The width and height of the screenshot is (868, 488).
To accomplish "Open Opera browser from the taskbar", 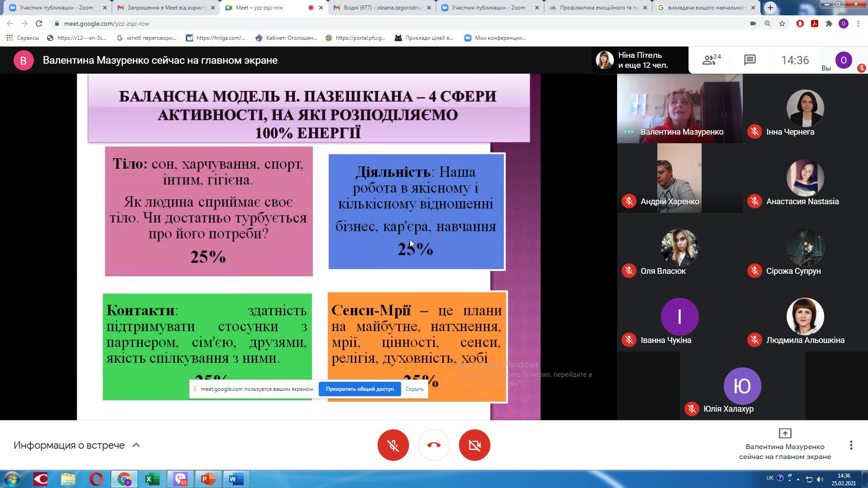I will (x=96, y=479).
